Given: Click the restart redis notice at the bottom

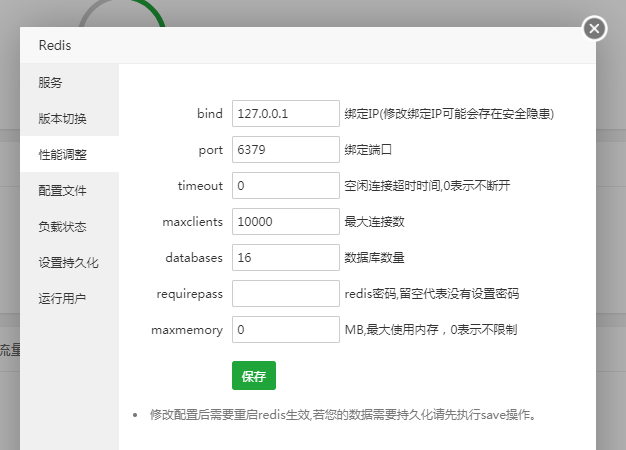Looking at the screenshot, I should pyautogui.click(x=343, y=415).
